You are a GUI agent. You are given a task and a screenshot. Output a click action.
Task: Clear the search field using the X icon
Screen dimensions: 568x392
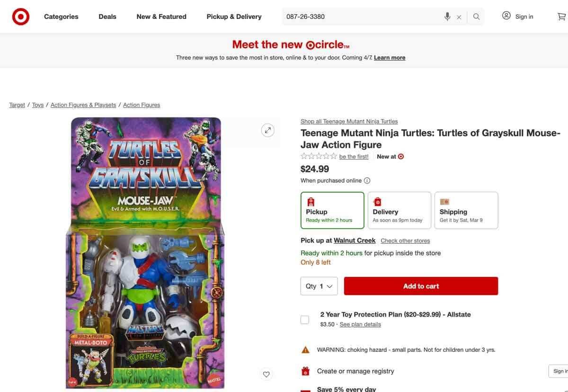[459, 16]
